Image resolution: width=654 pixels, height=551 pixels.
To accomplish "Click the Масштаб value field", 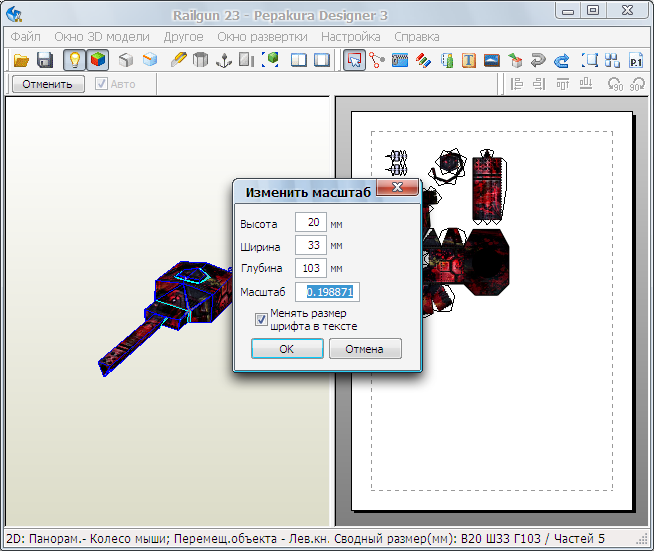I will [327, 292].
